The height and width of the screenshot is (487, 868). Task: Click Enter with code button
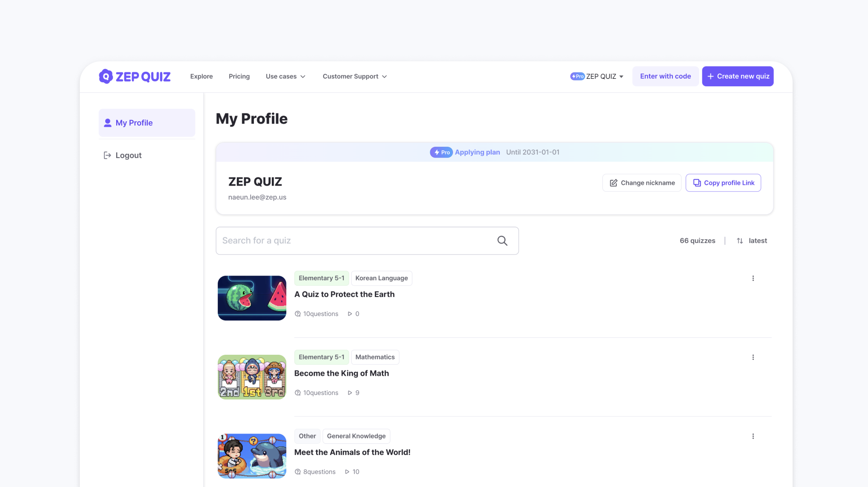click(x=665, y=76)
